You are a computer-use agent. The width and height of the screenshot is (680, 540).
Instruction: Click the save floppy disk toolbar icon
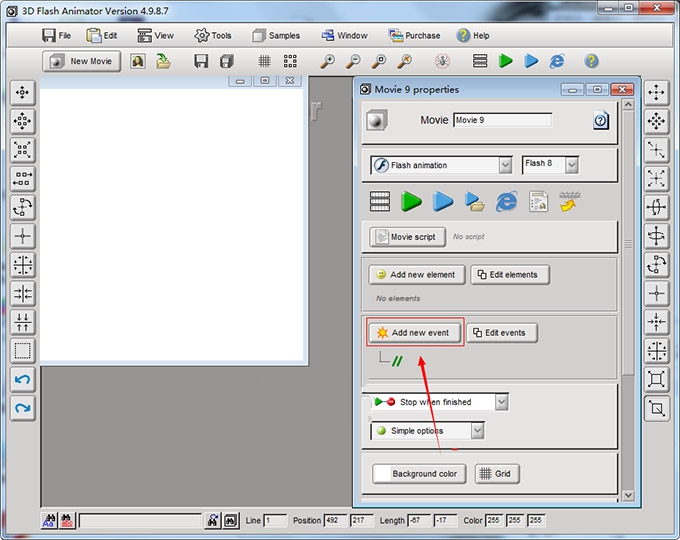pos(201,61)
